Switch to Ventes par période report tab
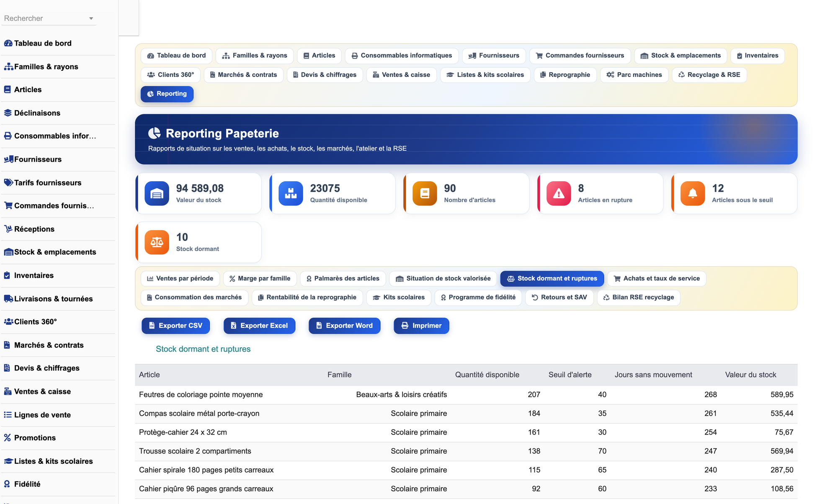The height and width of the screenshot is (504, 815). [180, 278]
